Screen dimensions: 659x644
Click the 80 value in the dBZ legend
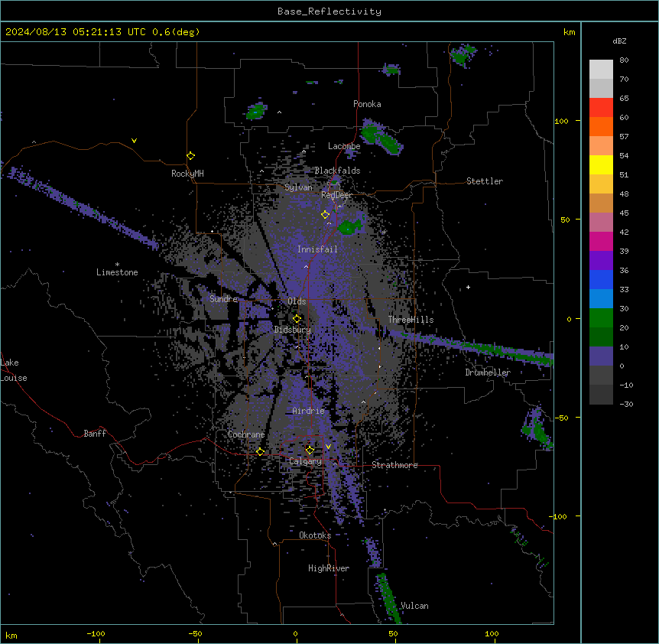click(x=624, y=60)
